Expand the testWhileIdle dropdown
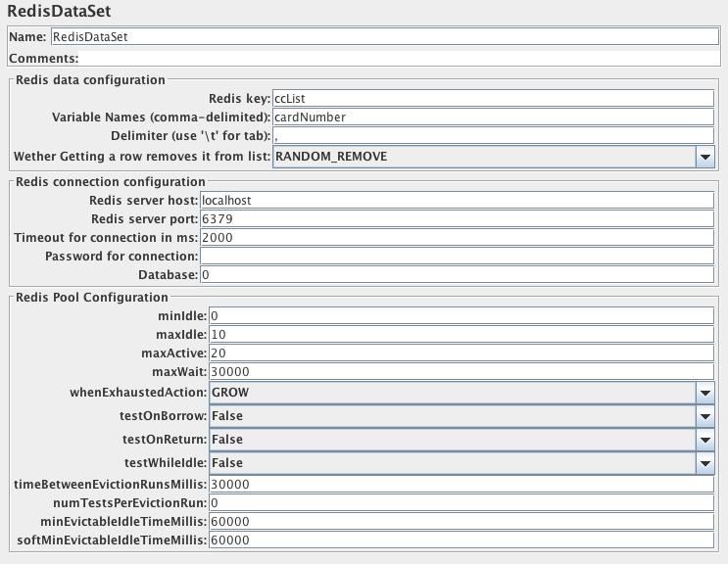The width and height of the screenshot is (728, 564). [x=704, y=463]
